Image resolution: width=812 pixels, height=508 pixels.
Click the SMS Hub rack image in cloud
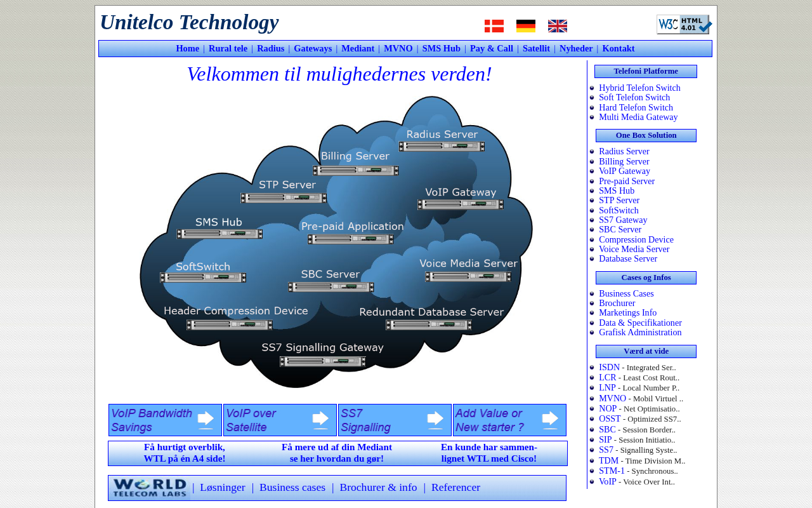point(219,234)
